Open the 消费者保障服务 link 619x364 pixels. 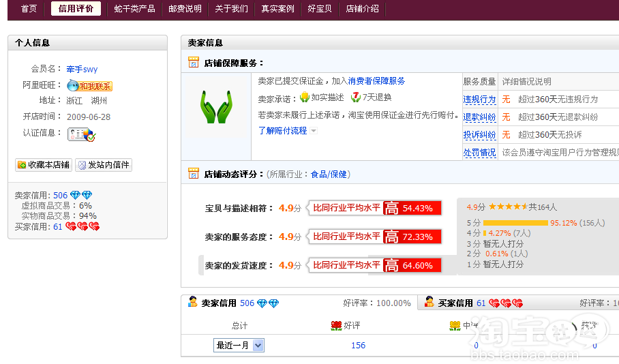(376, 81)
